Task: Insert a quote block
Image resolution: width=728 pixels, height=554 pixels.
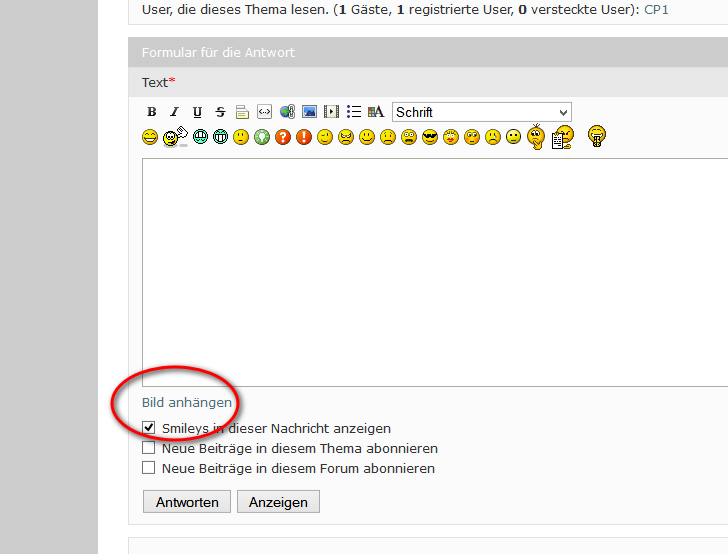Action: point(242,112)
